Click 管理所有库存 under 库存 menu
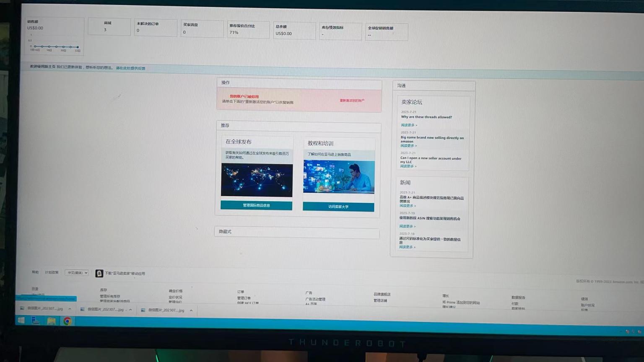 pyautogui.click(x=110, y=296)
